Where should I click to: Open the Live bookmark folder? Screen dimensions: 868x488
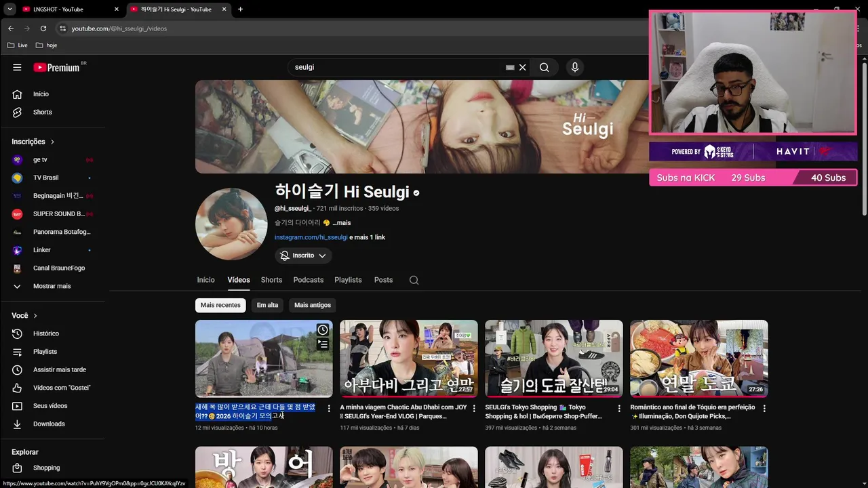18,45
